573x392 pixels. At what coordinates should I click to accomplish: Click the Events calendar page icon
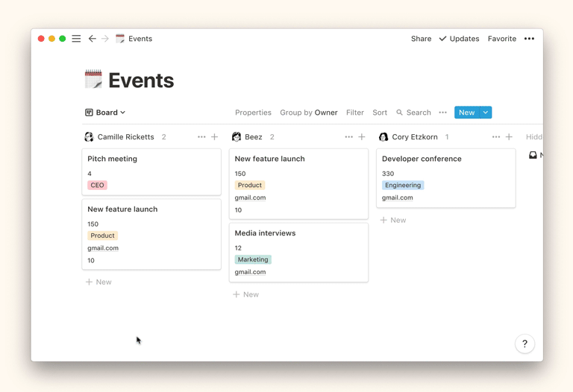tap(93, 79)
